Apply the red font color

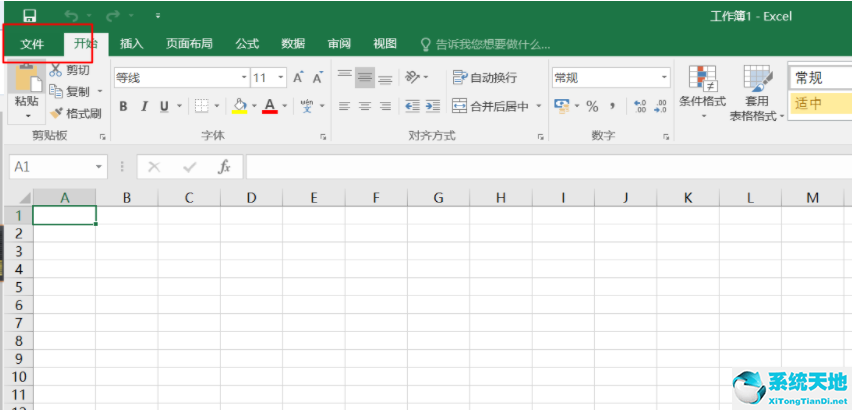coord(270,106)
